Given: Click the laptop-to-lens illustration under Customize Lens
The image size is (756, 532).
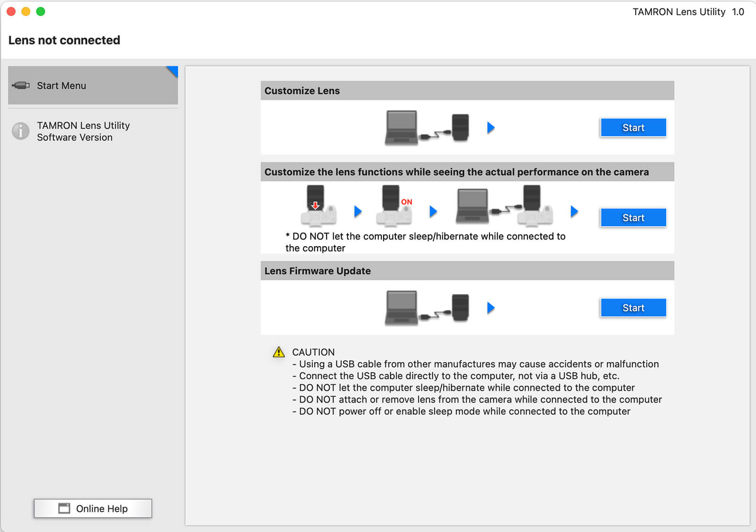Looking at the screenshot, I should click(427, 128).
